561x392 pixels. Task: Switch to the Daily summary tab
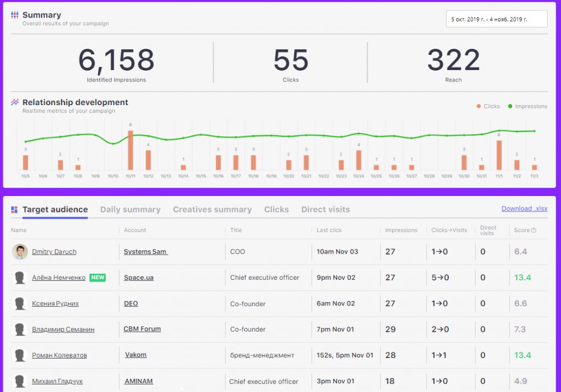[x=130, y=210]
